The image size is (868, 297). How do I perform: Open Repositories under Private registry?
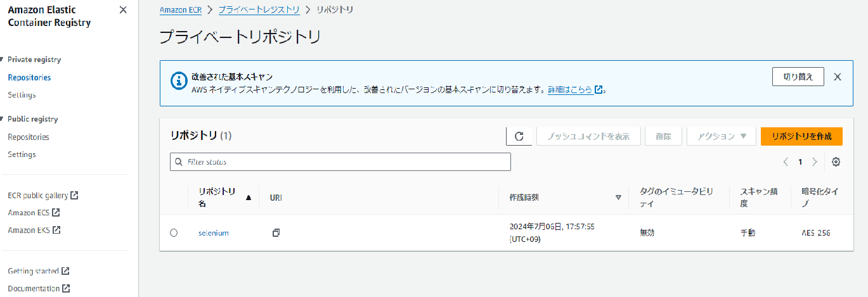[x=29, y=77]
